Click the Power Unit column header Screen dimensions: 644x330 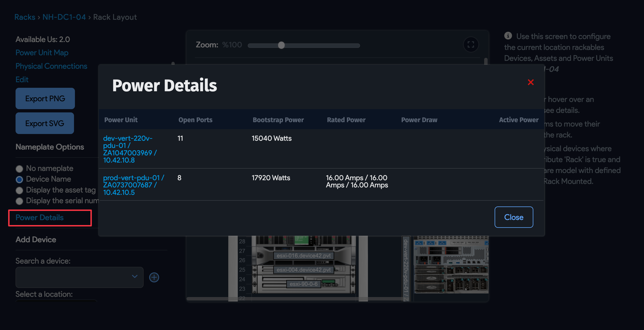(x=121, y=120)
